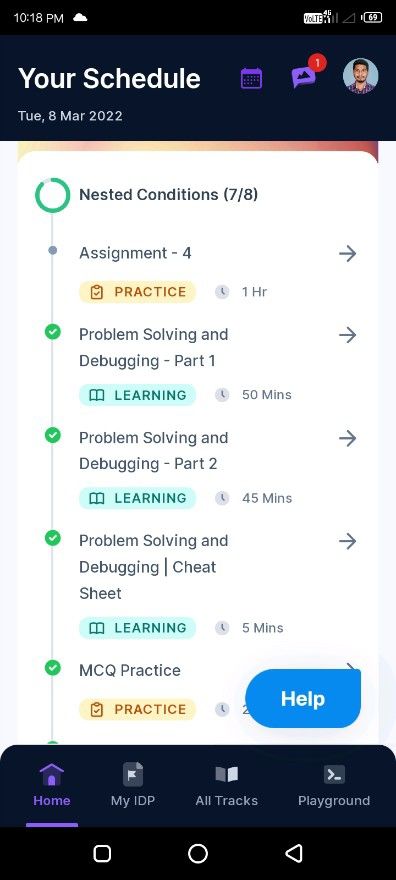The image size is (396, 880).
Task: Tap the LEARNING badge under Debugging - Part 1
Action: coord(137,395)
